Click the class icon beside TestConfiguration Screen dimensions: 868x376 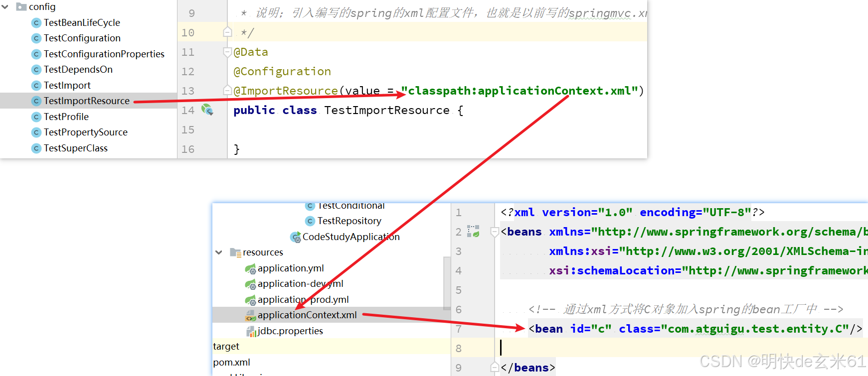(x=36, y=38)
